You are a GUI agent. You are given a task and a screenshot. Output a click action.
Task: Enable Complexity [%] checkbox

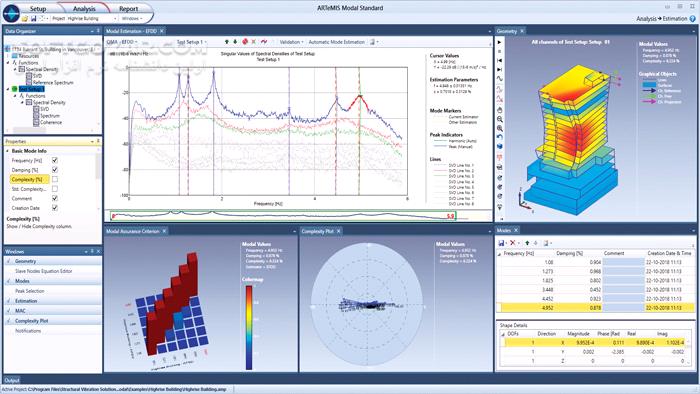click(x=54, y=179)
